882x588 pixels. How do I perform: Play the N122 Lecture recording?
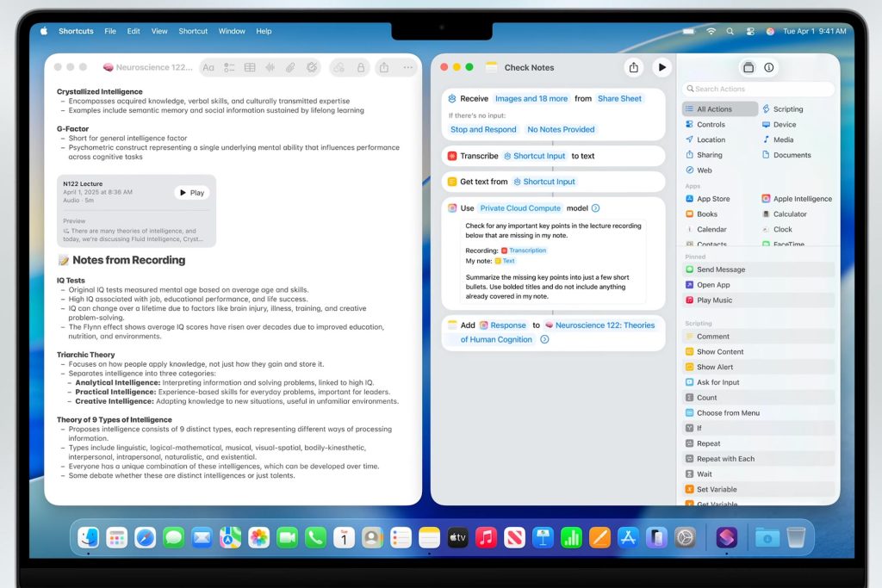pos(191,193)
